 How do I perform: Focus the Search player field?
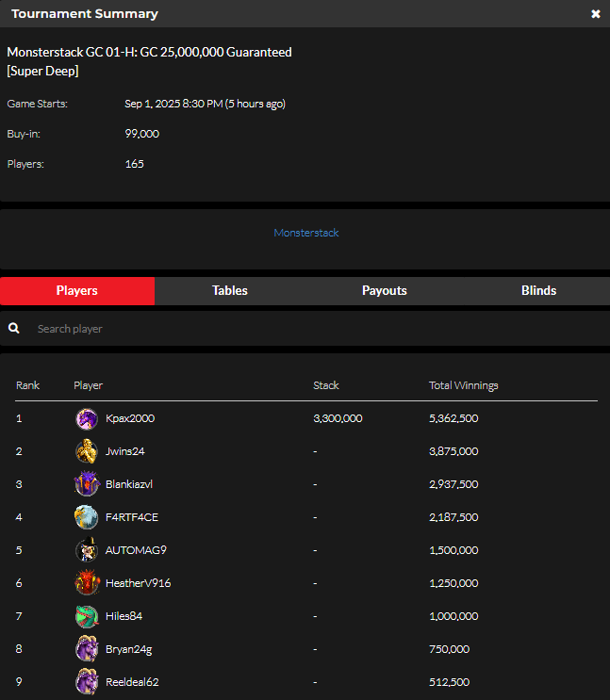coord(305,329)
